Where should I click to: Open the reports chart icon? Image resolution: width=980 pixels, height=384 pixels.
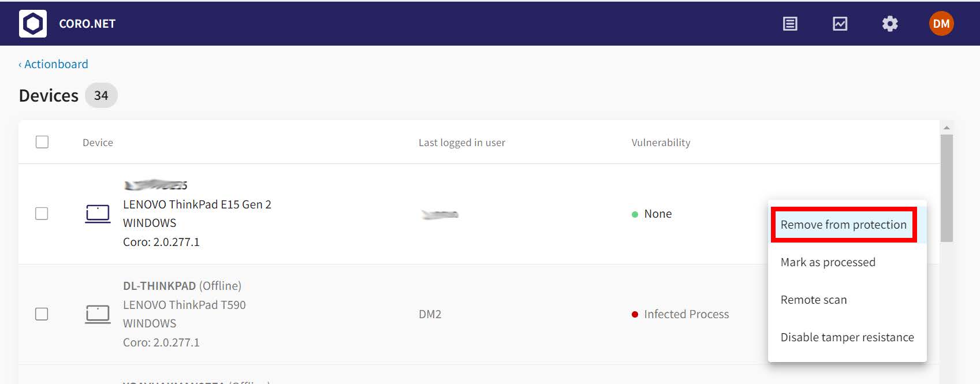840,24
